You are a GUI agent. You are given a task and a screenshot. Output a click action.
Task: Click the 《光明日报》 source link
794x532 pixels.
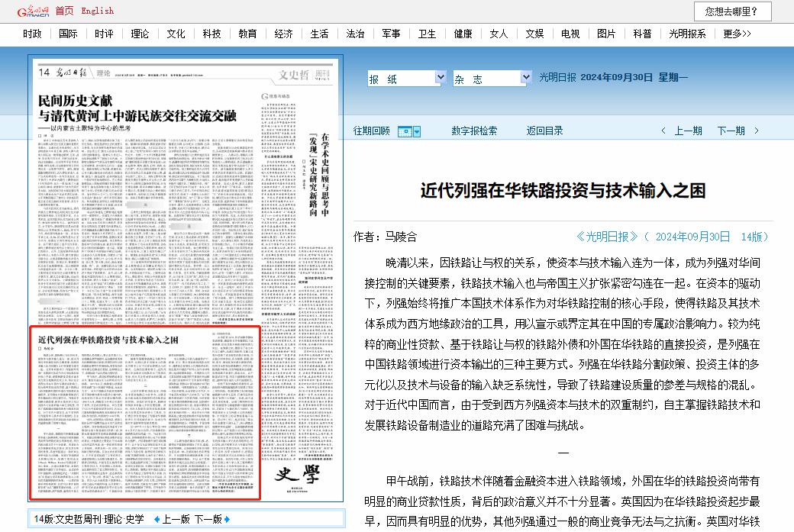pyautogui.click(x=607, y=237)
